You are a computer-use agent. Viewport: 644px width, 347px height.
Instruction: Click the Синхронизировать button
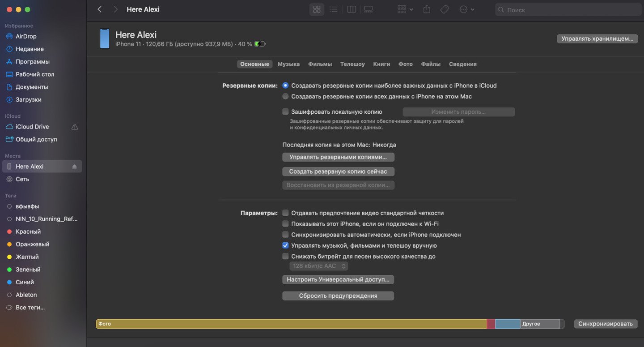pos(606,324)
